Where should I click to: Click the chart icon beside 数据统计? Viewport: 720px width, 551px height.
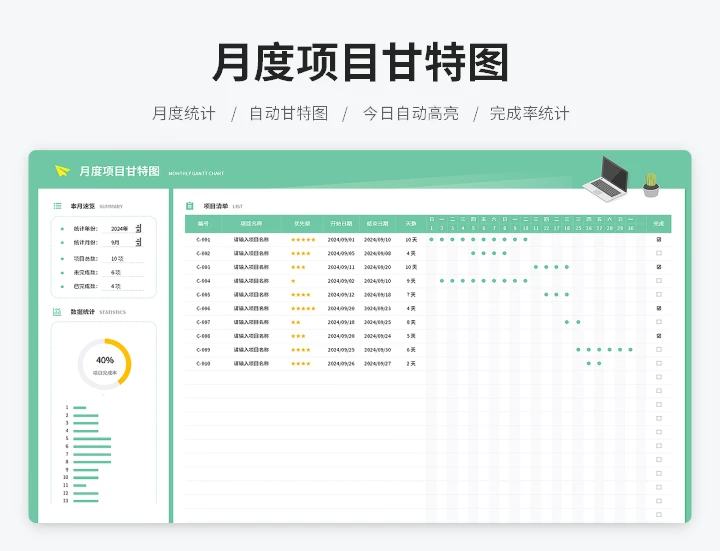pyautogui.click(x=57, y=312)
